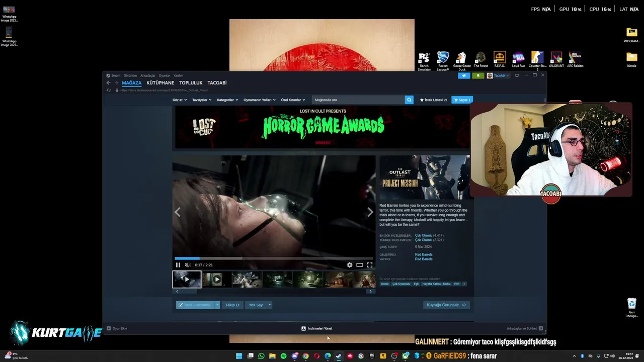Image resolution: width=644 pixels, height=362 pixels.
Task: Open Steam announcements megaphone icon
Action: click(464, 75)
